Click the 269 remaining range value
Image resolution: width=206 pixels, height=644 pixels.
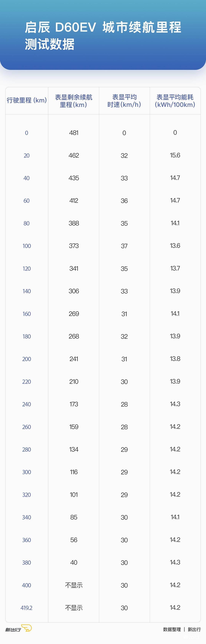point(74,314)
